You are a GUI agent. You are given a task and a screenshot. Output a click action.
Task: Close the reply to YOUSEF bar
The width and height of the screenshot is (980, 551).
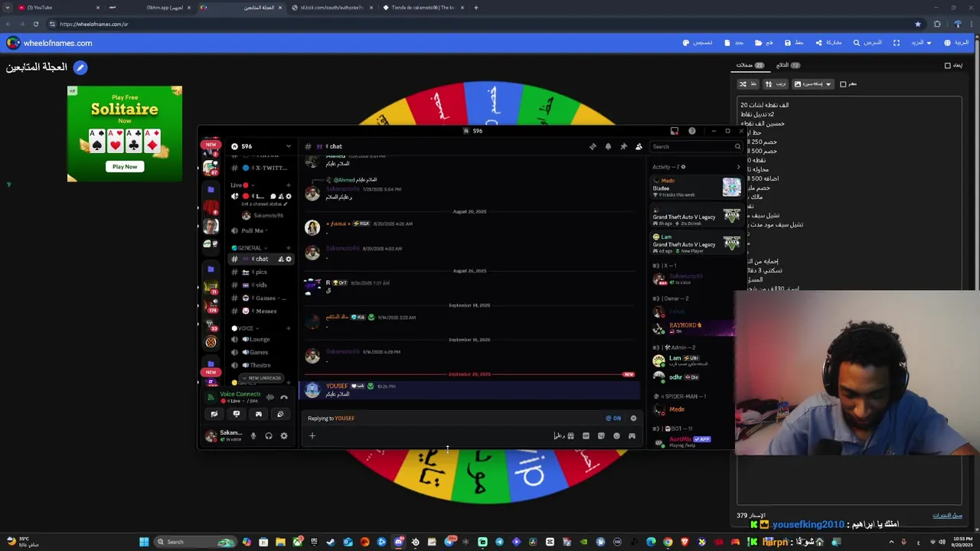click(x=633, y=419)
